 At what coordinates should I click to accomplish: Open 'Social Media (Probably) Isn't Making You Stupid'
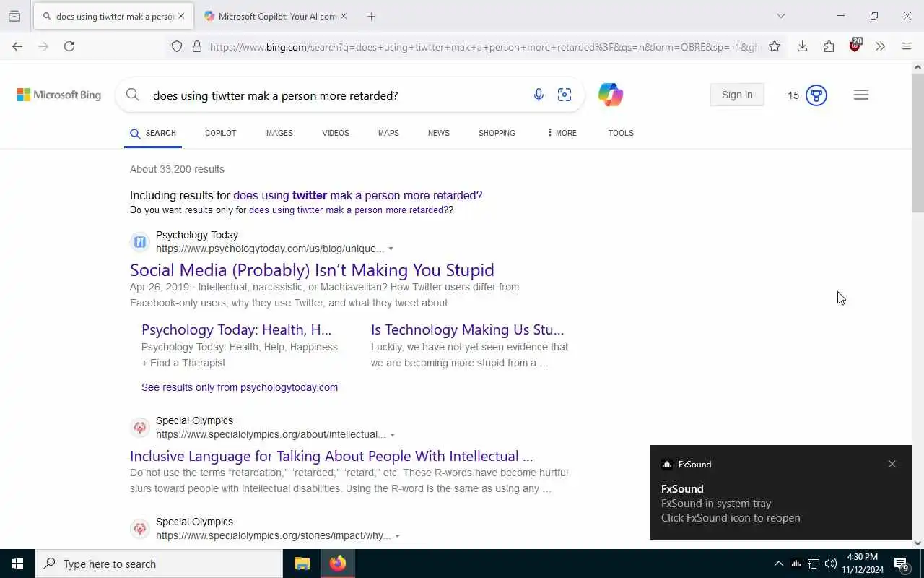click(312, 270)
